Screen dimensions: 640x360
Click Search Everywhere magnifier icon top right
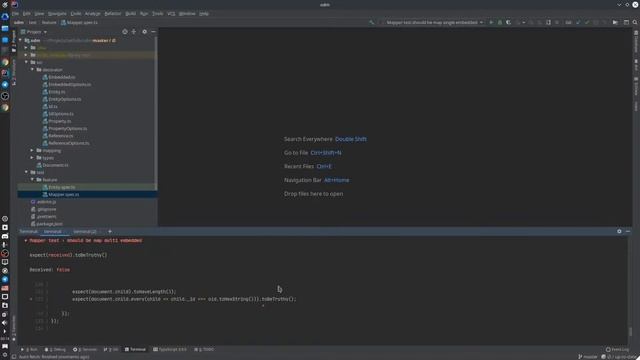[x=635, y=22]
